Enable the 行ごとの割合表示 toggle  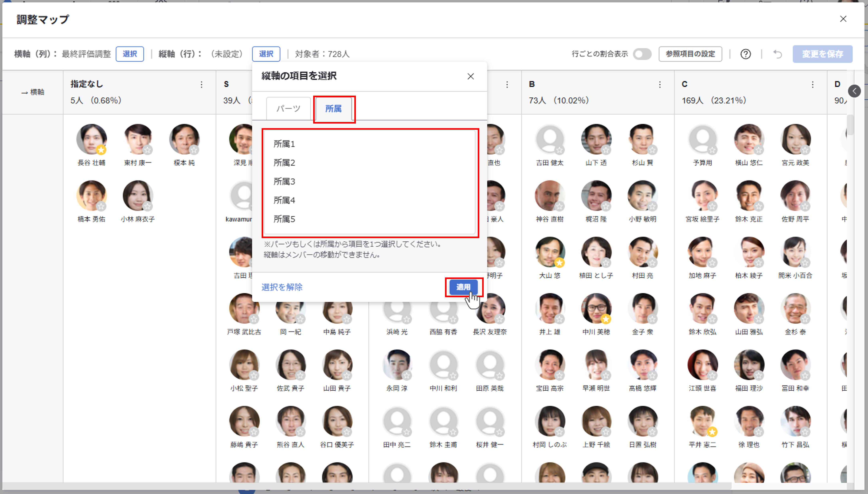[x=642, y=54]
